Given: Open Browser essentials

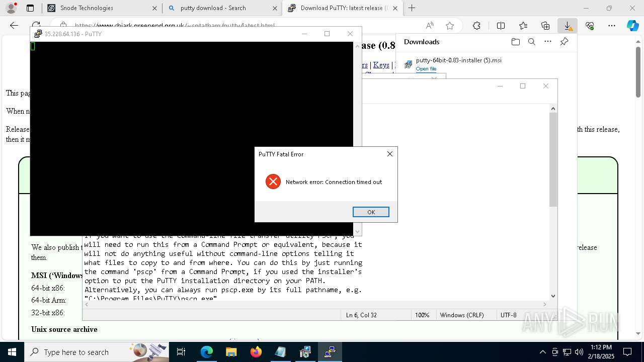Looking at the screenshot, I should pos(590,26).
